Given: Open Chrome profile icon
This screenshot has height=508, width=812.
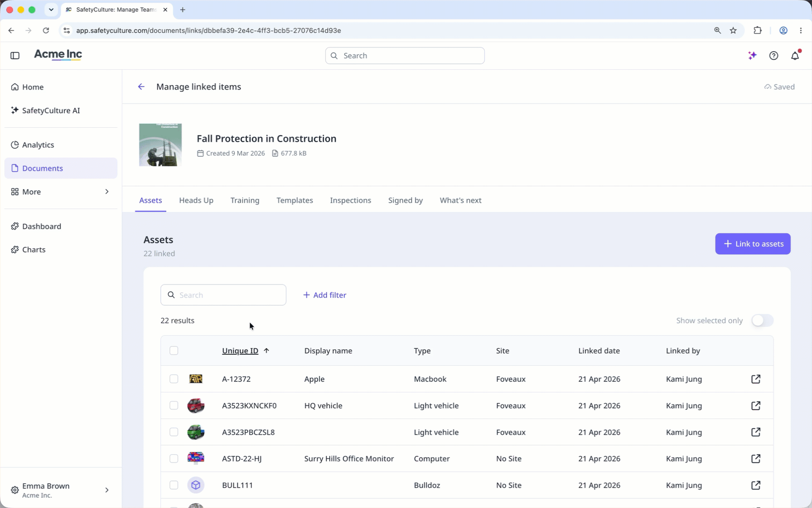Looking at the screenshot, I should click(x=783, y=30).
